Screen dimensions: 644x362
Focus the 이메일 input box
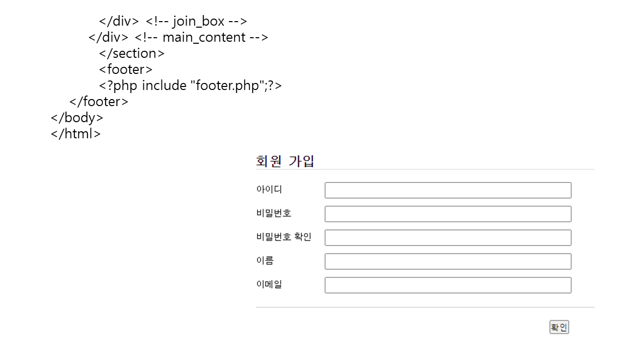click(448, 285)
